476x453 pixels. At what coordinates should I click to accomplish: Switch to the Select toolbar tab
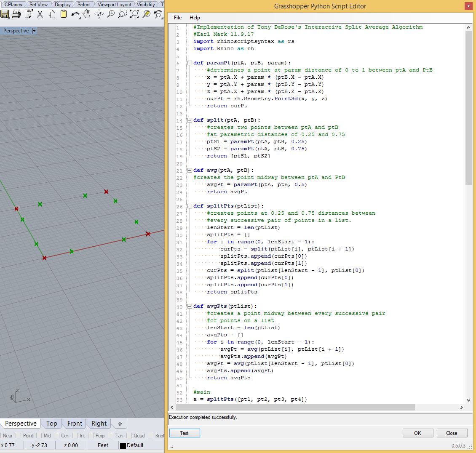(84, 5)
